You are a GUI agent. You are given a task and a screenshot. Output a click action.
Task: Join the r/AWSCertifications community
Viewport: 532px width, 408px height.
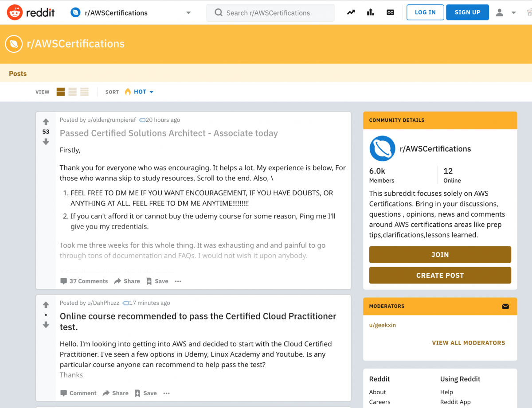tap(440, 254)
